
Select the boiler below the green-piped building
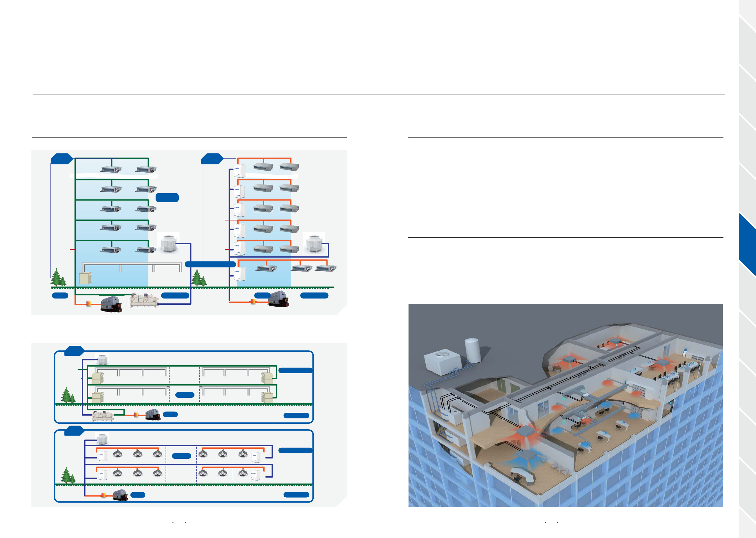pos(111,304)
